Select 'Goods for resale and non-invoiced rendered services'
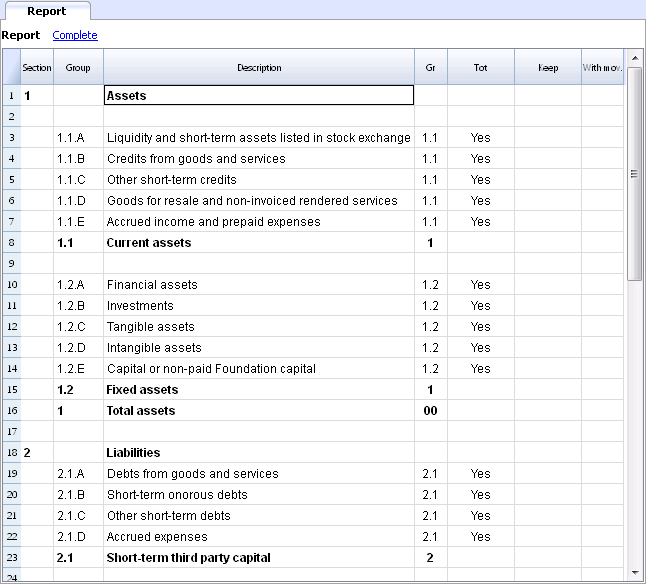 point(259,201)
